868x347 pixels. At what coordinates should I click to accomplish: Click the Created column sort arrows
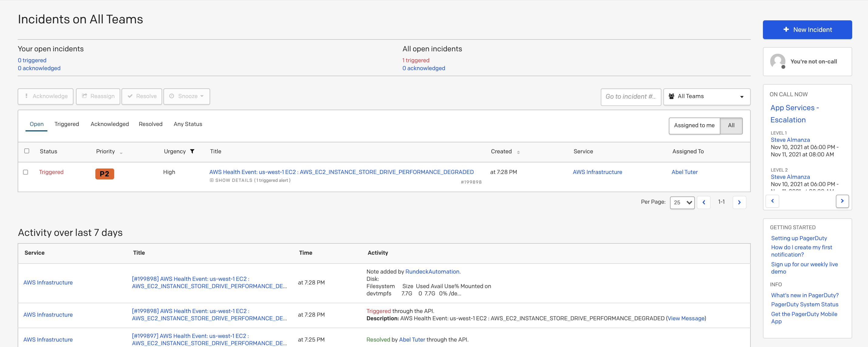[518, 152]
